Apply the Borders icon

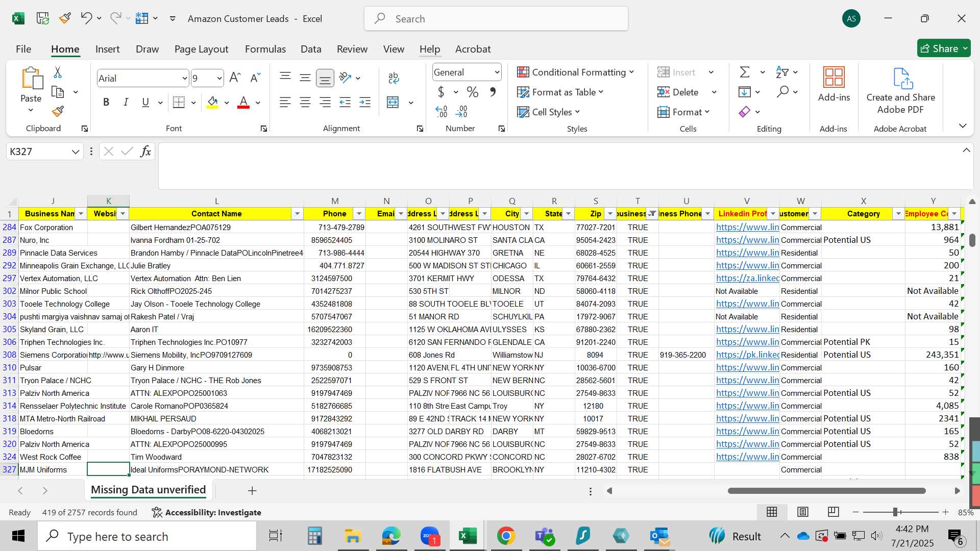click(179, 102)
